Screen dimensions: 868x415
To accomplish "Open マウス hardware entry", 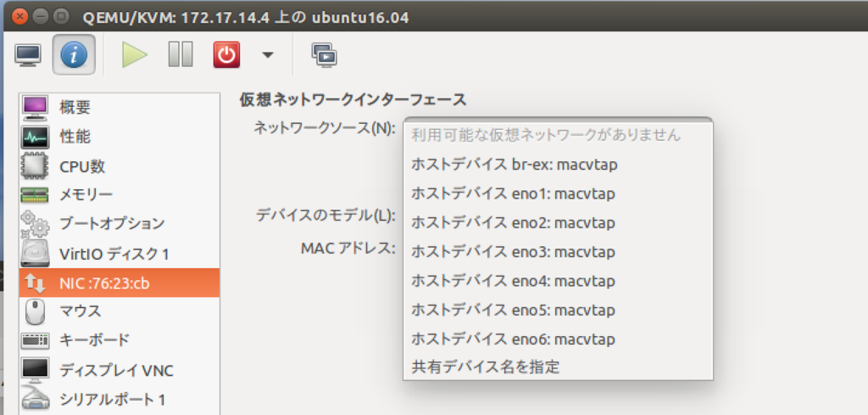I will tap(119, 311).
